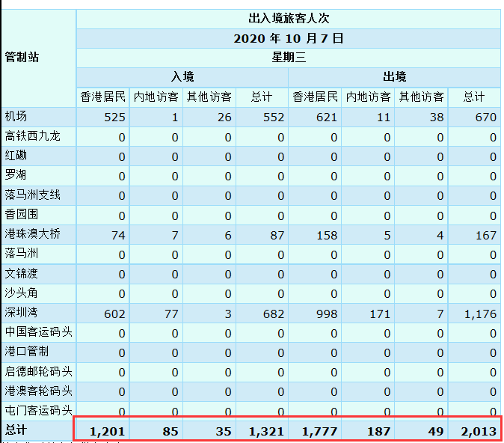Select the value 77 in 深圳湾 row
Image resolution: width=504 pixels, height=443 pixels.
pyautogui.click(x=171, y=314)
